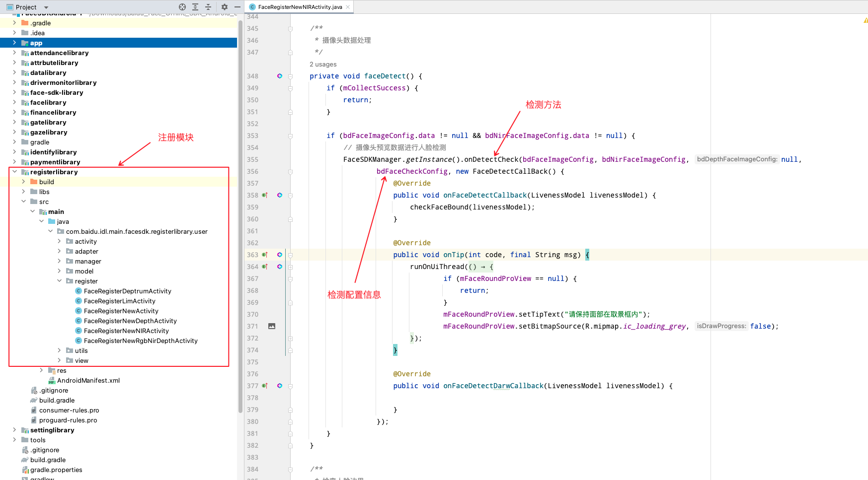Select the adapter package
This screenshot has width=868, height=480.
tap(86, 252)
